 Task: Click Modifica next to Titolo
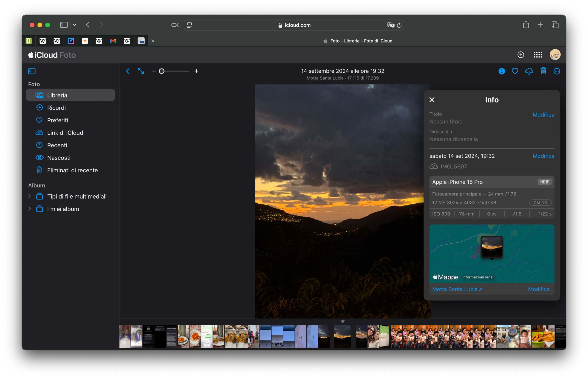[543, 115]
